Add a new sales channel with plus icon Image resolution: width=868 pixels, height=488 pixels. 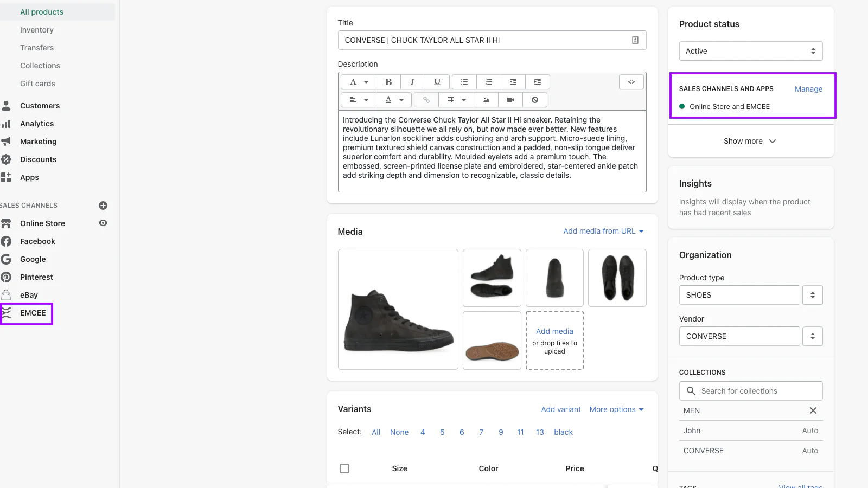[x=103, y=206]
